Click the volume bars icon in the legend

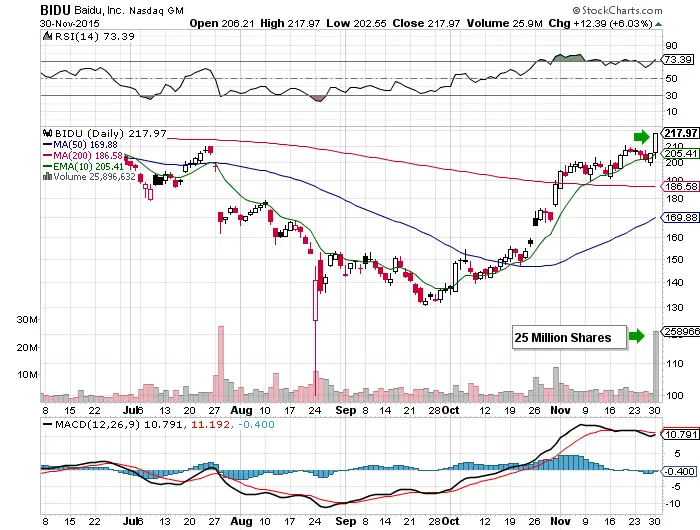pyautogui.click(x=47, y=177)
